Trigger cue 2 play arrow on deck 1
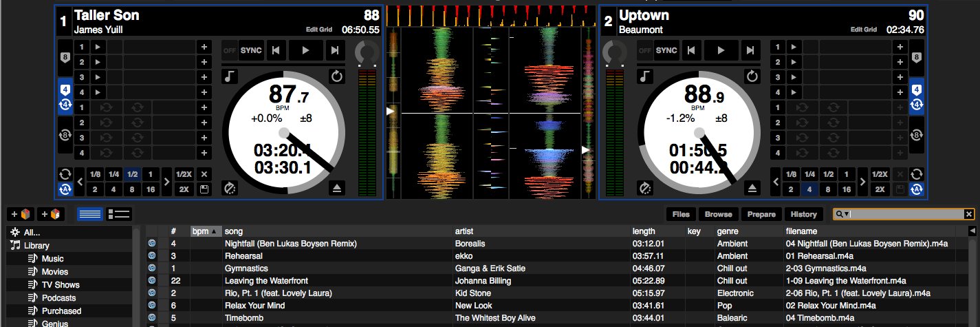Image resolution: width=980 pixels, height=327 pixels. [x=98, y=62]
